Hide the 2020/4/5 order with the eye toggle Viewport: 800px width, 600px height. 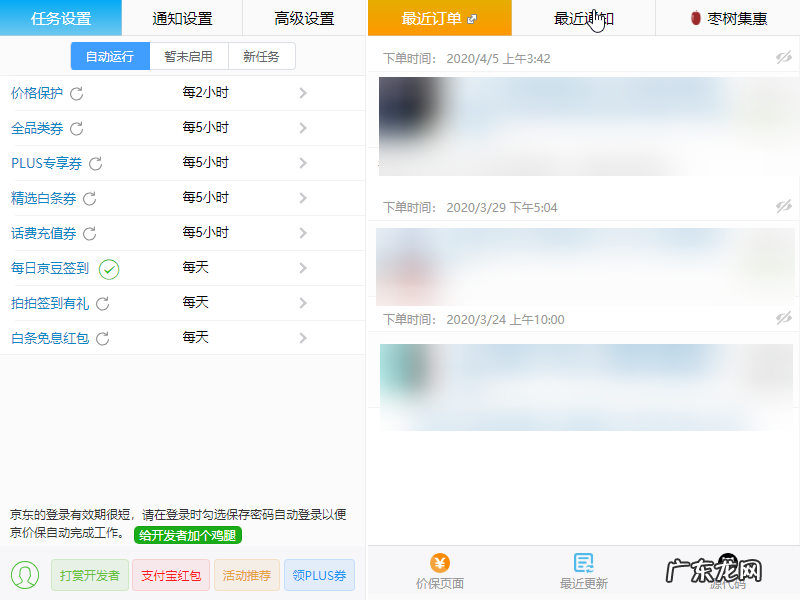pos(784,57)
